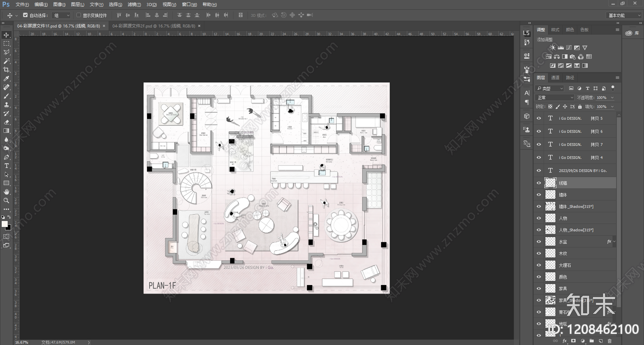
Task: Select the Zoom tool
Action: point(6,200)
